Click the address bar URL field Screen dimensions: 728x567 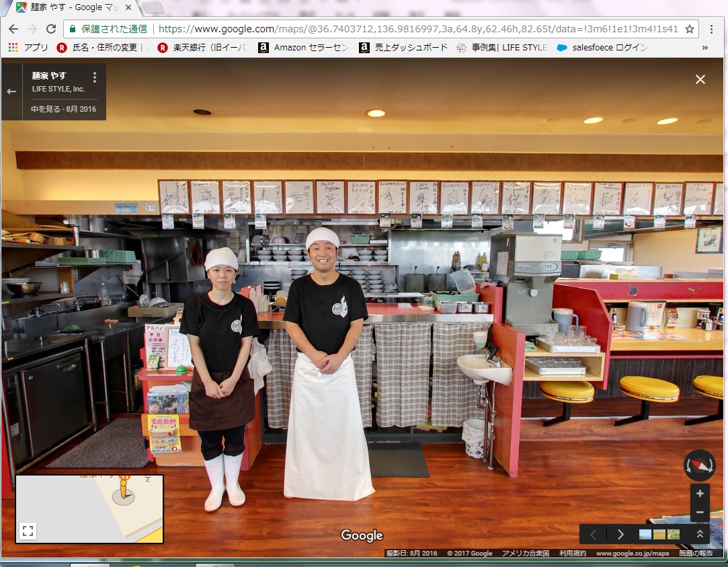pos(403,29)
